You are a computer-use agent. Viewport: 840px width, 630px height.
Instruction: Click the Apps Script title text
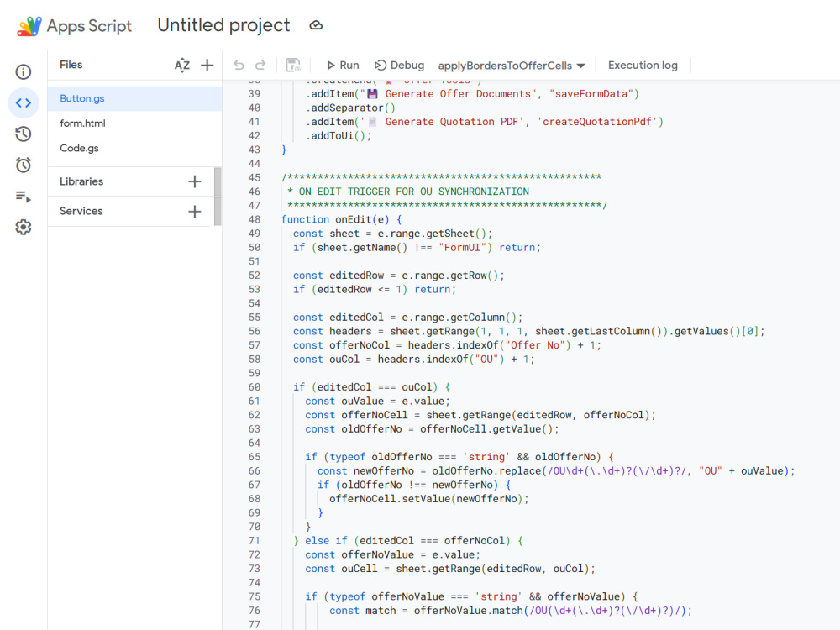[x=90, y=26]
